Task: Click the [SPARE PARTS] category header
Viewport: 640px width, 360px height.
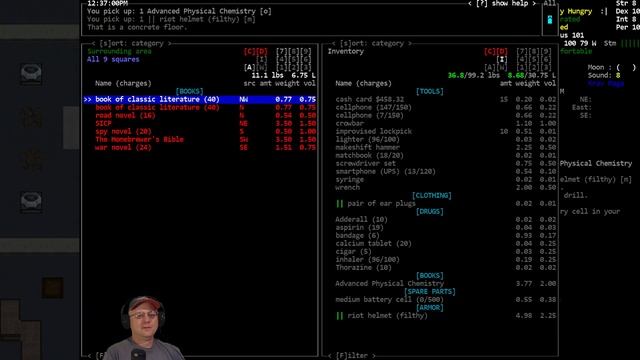Action: (x=430, y=291)
